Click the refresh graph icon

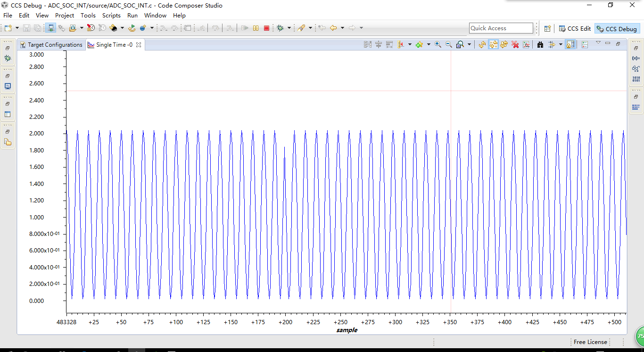click(482, 44)
